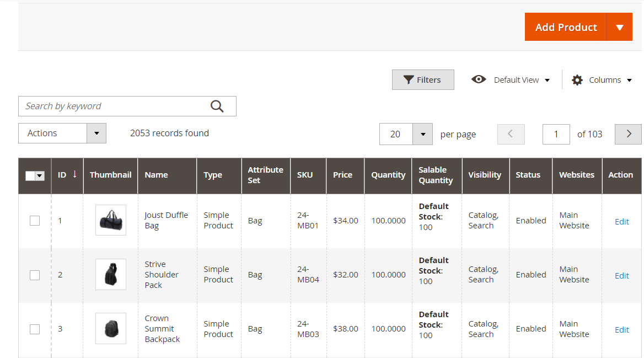Open the select-all checkbox dropdown in header
The image size is (644, 358).
[x=40, y=175]
